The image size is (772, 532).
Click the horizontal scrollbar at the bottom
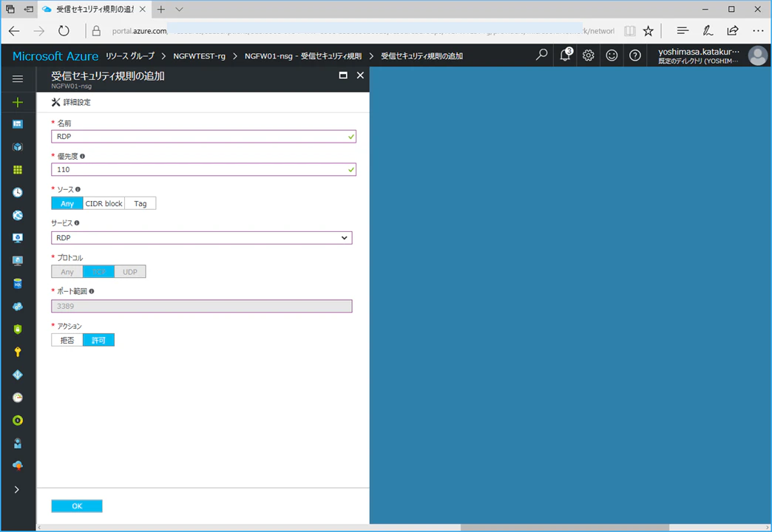565,528
